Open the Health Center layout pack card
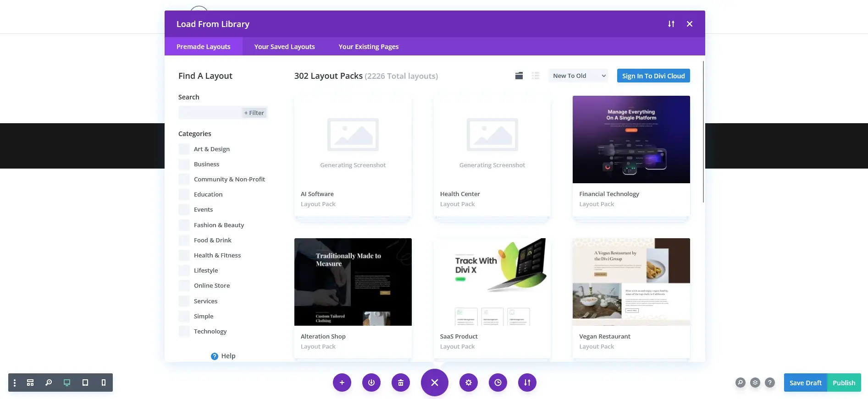The image size is (868, 399). 492,156
